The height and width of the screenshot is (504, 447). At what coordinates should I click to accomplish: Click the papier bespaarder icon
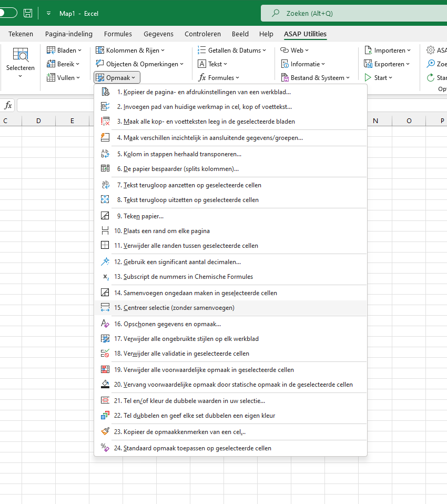click(x=105, y=169)
